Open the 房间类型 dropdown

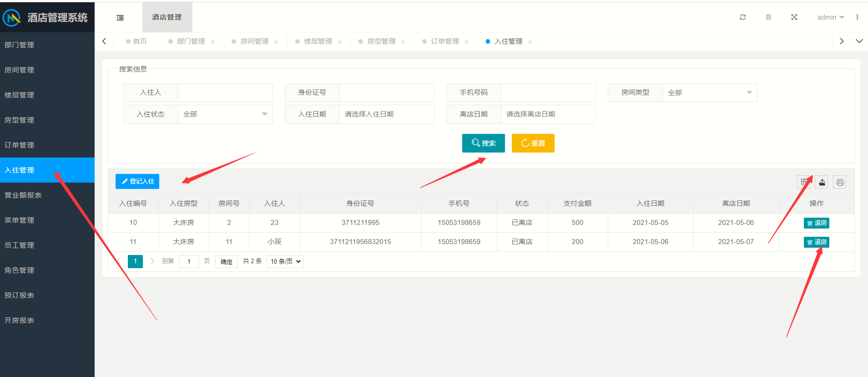(710, 92)
